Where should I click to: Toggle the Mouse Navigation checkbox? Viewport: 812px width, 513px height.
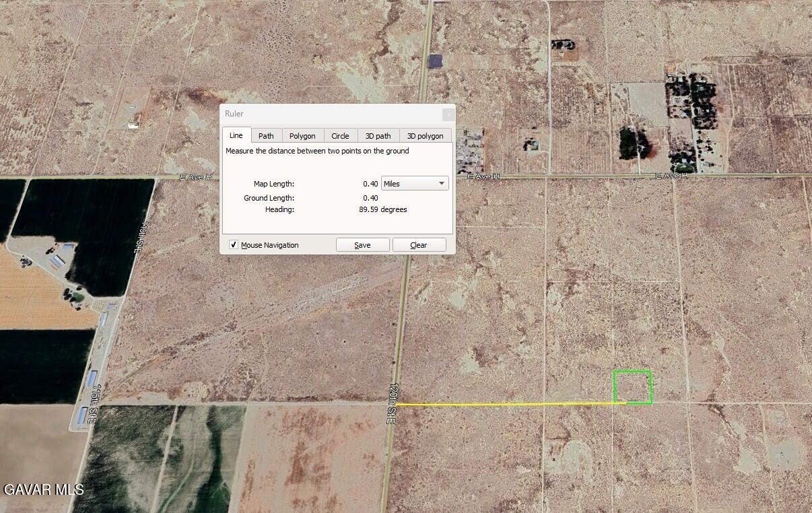coord(234,245)
